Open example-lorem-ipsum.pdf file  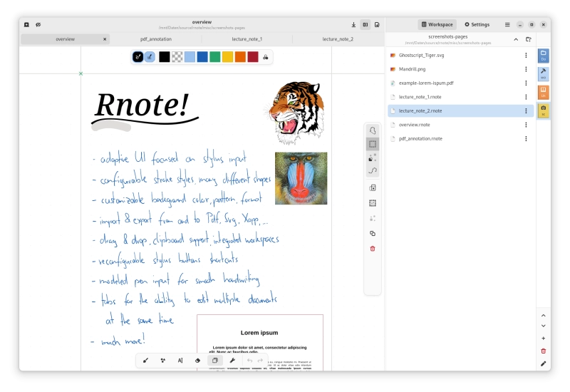(460, 83)
